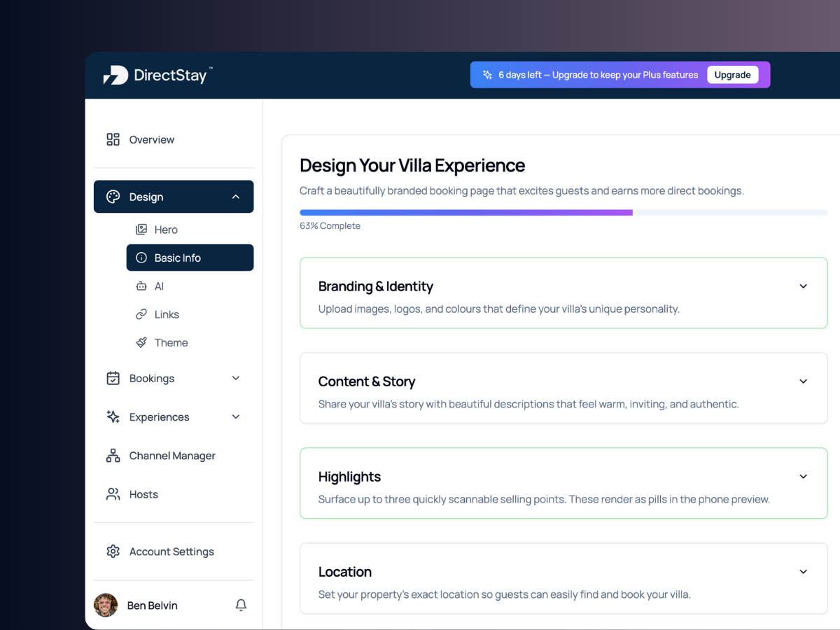Viewport: 840px width, 630px height.
Task: Expand the Content & Story section
Action: pos(803,381)
